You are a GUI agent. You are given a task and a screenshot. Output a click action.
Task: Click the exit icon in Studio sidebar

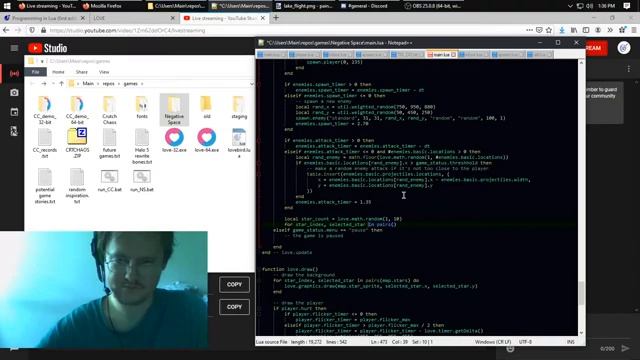click(x=14, y=131)
